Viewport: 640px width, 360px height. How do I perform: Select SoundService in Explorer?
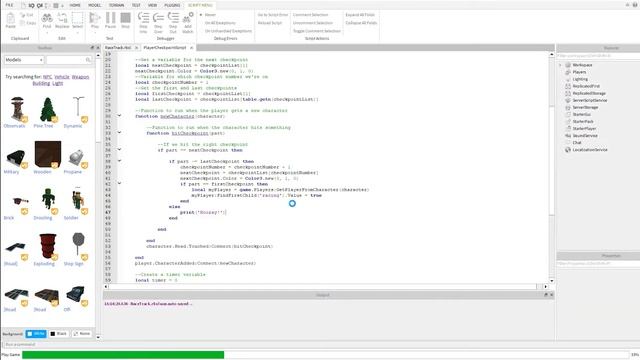[584, 136]
